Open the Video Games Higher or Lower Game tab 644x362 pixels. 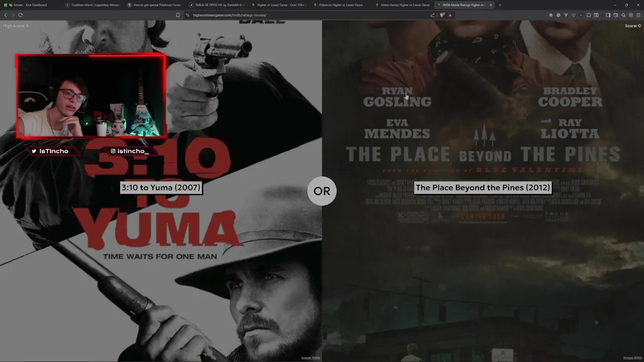[x=403, y=5]
